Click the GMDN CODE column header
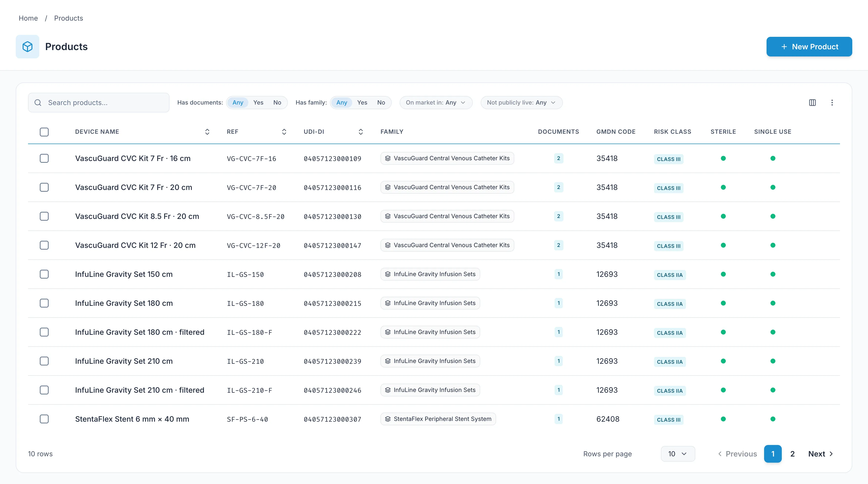 [616, 132]
